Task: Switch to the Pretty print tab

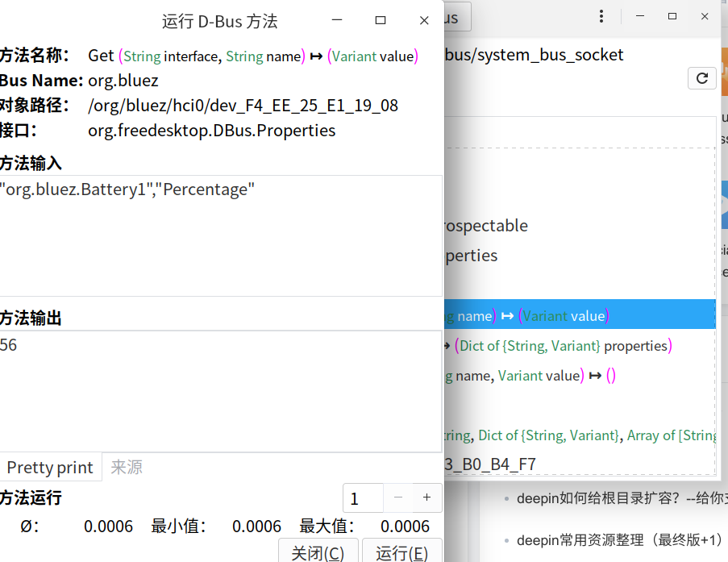Action: click(50, 467)
